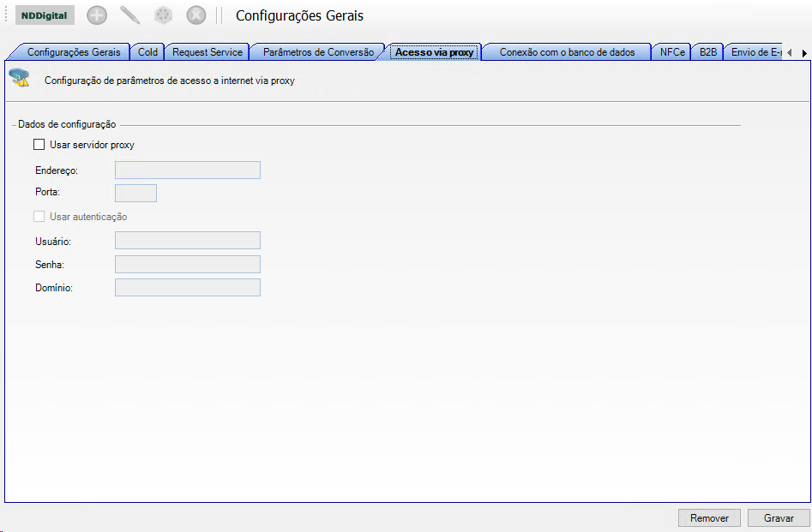Click the add (plus) toolbar icon
Viewport: 812px width, 532px height.
(97, 15)
